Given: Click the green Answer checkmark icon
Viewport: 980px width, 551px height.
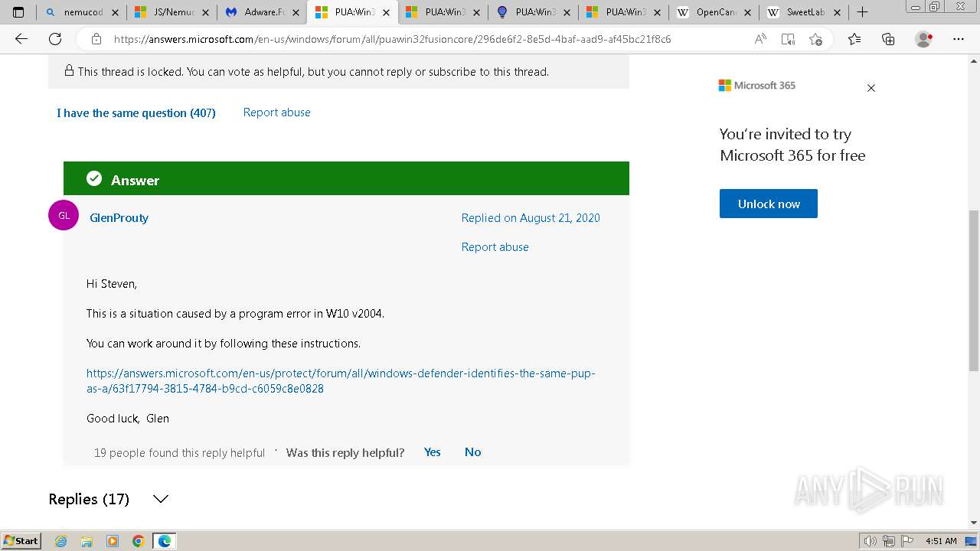Looking at the screenshot, I should coord(94,178).
